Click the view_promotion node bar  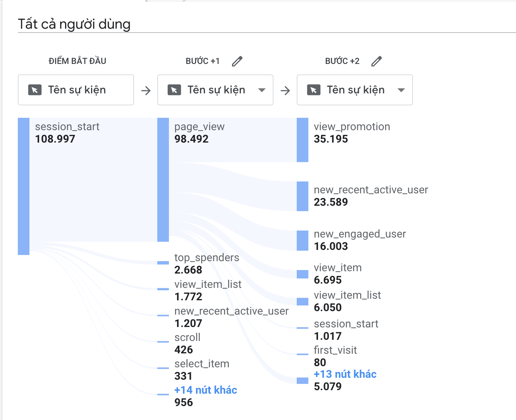tap(303, 140)
